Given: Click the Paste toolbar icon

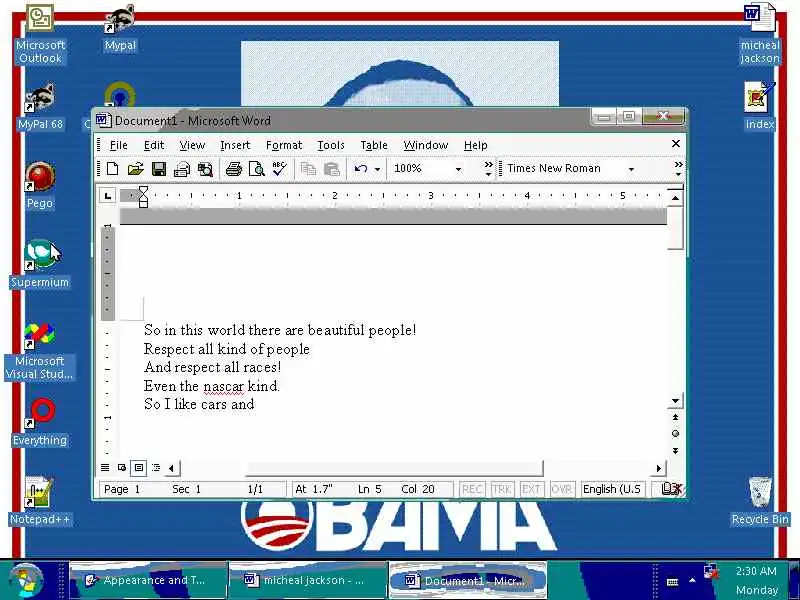Looking at the screenshot, I should (x=332, y=168).
